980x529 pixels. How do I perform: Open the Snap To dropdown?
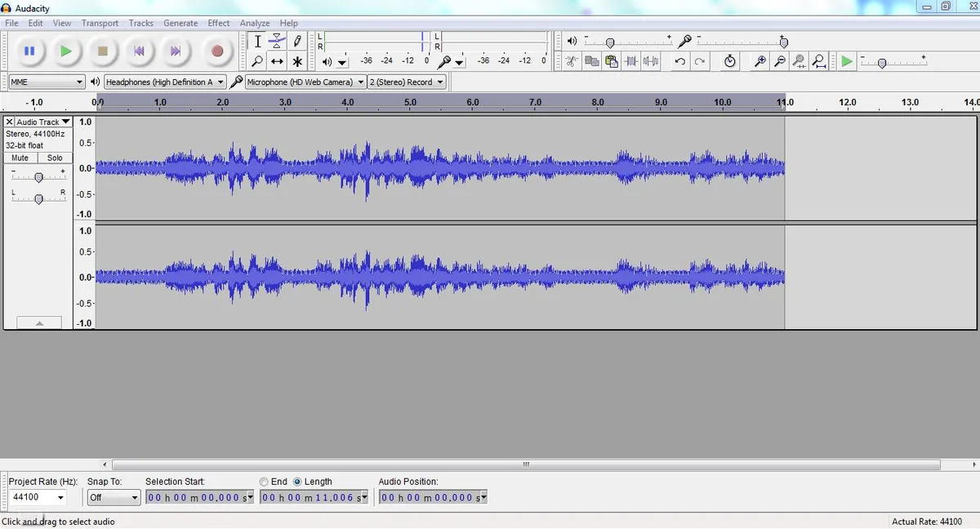[114, 497]
